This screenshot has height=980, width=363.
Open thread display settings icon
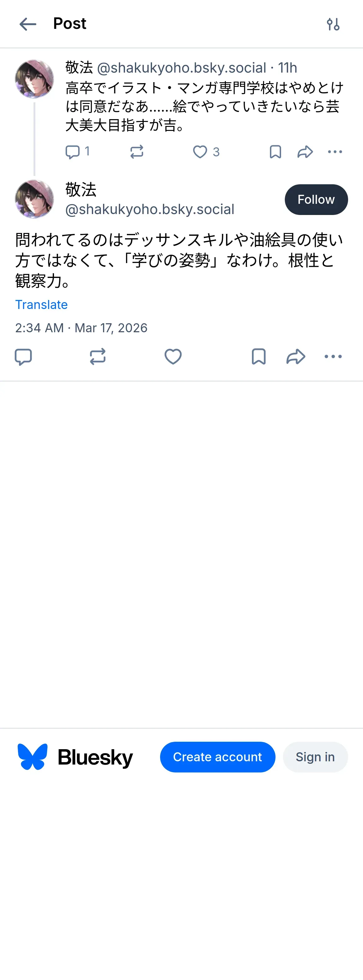[x=333, y=24]
